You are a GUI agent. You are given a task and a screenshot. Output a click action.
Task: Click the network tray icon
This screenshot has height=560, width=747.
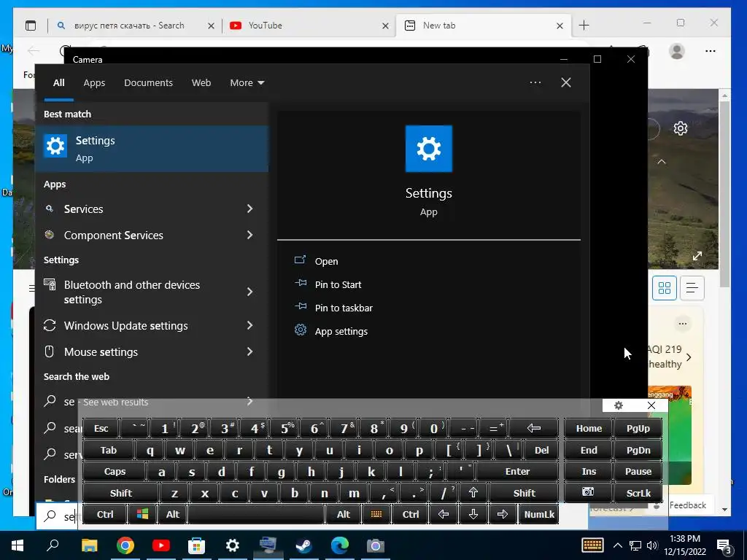[635, 545]
